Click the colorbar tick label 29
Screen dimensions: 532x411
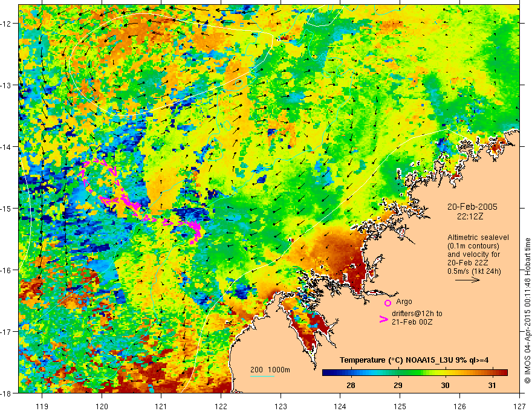[398, 385]
